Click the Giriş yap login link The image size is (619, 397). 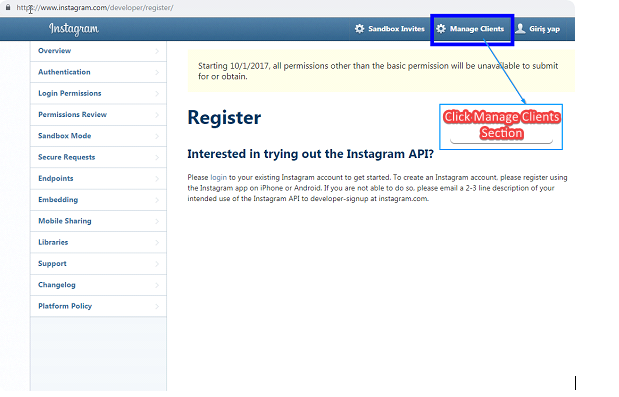point(544,29)
